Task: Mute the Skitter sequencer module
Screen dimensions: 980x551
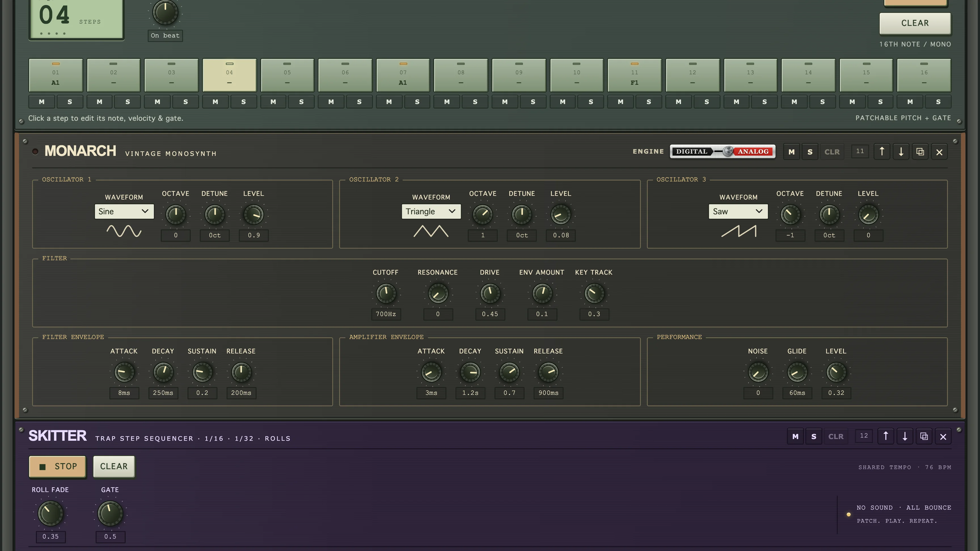Action: (795, 436)
